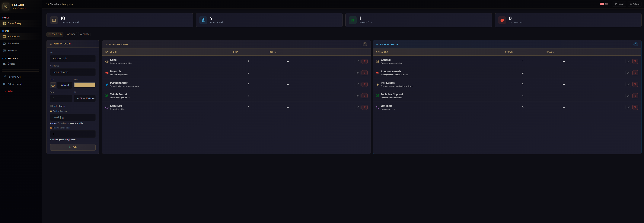644x223 pixels.
Task: Edit the Announcements category
Action: click(628, 73)
